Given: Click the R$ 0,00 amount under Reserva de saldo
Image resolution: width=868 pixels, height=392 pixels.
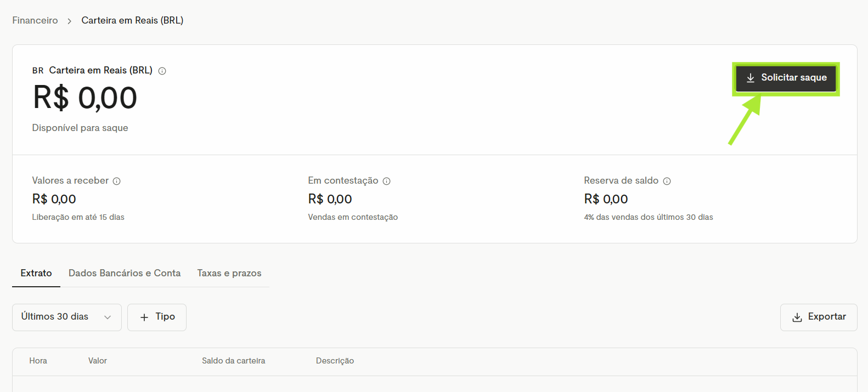Looking at the screenshot, I should pos(606,199).
